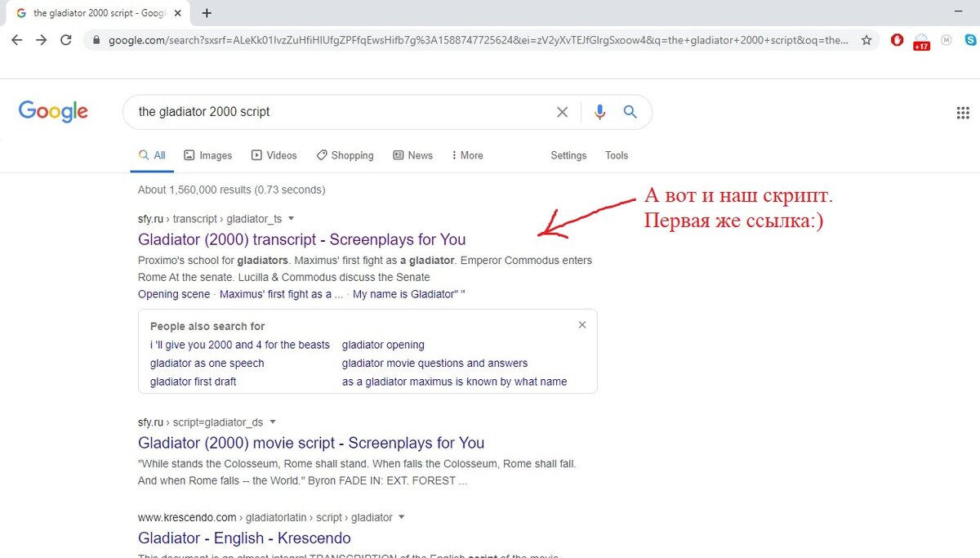This screenshot has height=558, width=980.
Task: Search gladiator as one speech suggestion
Action: pyautogui.click(x=207, y=364)
